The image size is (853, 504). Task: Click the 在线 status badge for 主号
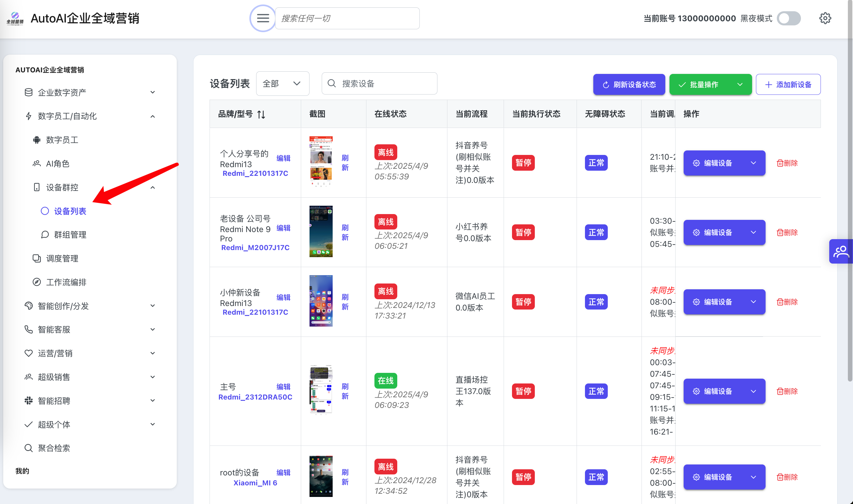pyautogui.click(x=385, y=381)
